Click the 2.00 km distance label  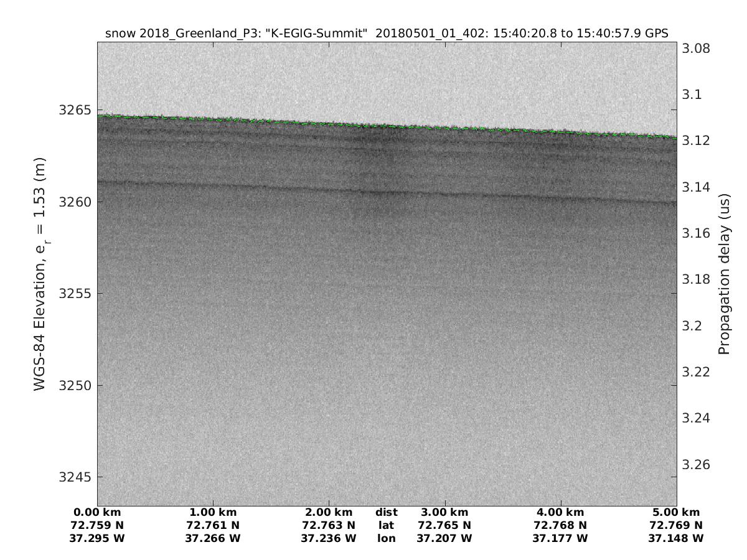[329, 513]
